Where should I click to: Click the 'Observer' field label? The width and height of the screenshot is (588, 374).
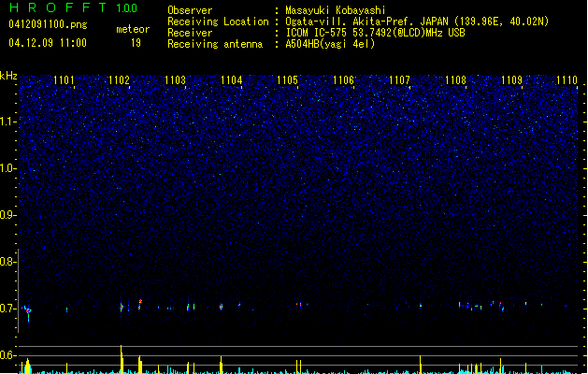190,10
